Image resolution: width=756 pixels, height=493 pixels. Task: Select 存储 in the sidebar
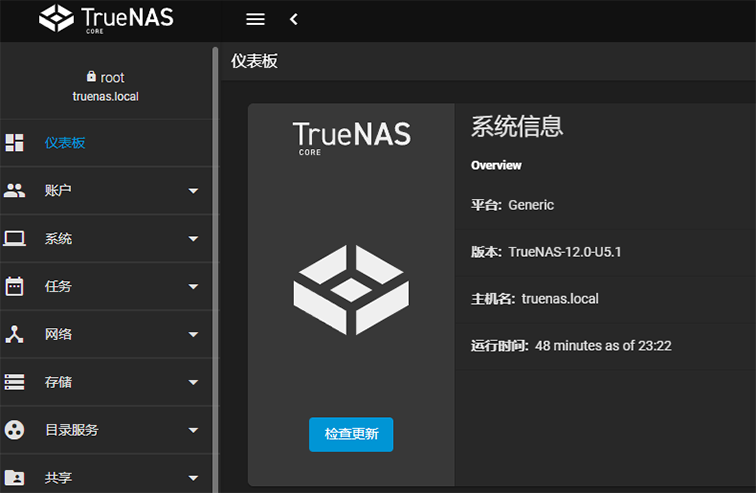pyautogui.click(x=106, y=382)
